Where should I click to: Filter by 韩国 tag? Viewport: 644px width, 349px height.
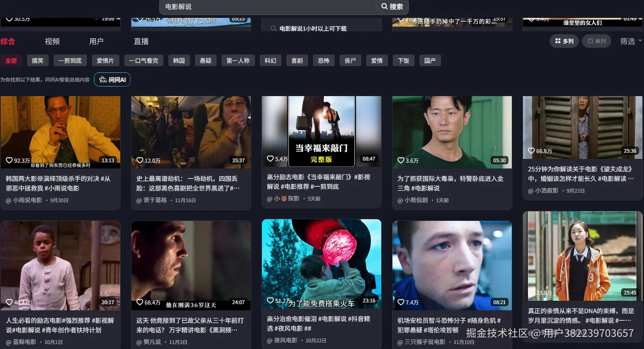179,60
